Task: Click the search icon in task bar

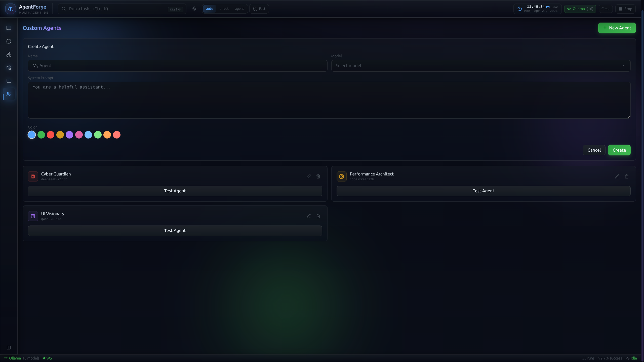Action: point(64,9)
